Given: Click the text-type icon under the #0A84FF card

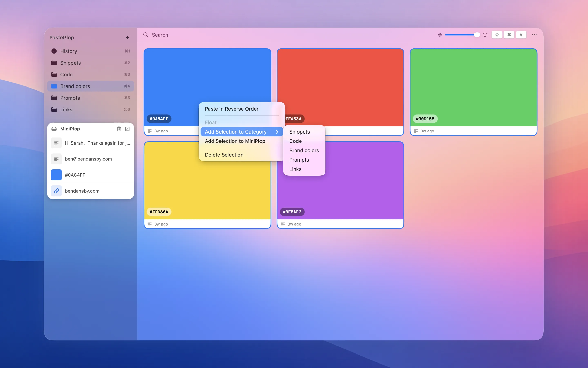Looking at the screenshot, I should [150, 131].
